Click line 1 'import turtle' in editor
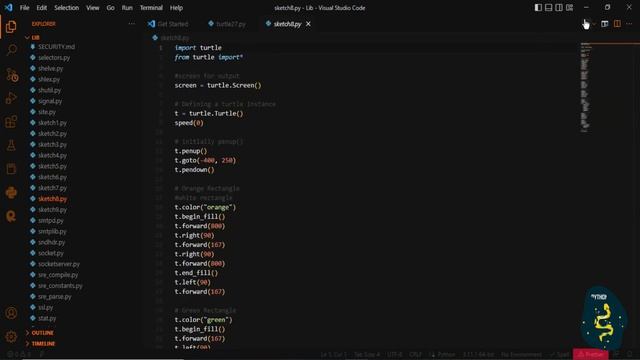This screenshot has height=360, width=640. (x=198, y=48)
